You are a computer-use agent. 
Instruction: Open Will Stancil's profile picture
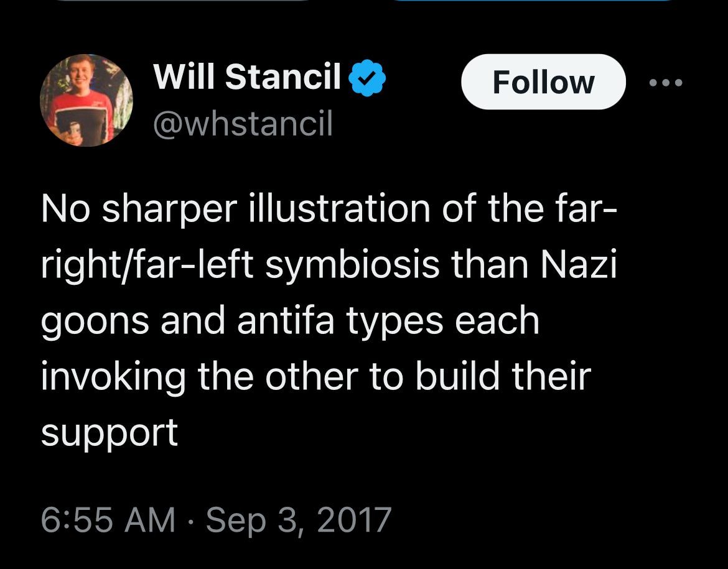86,100
